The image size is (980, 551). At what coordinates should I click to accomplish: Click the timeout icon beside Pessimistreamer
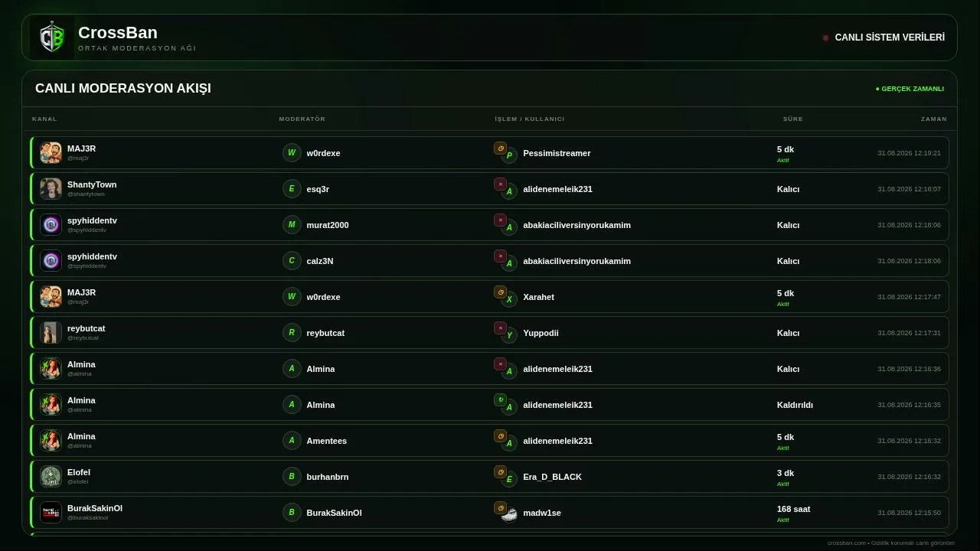pos(500,148)
